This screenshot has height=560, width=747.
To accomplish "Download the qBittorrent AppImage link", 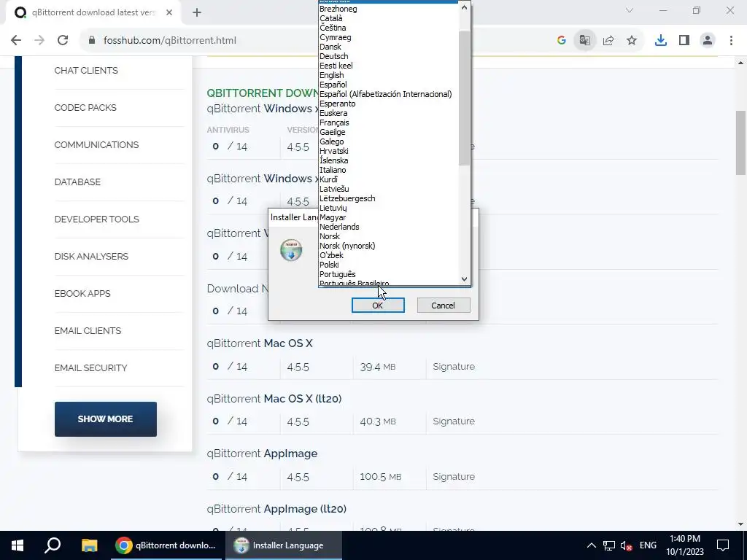I will (262, 454).
